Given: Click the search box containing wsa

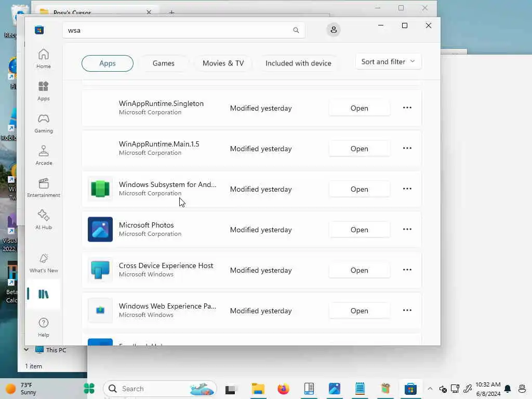Looking at the screenshot, I should pyautogui.click(x=183, y=30).
